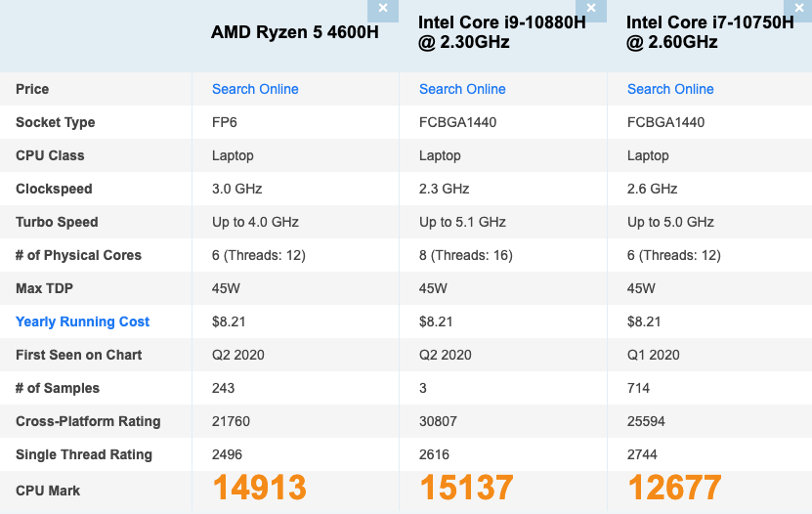Click the Single Thread Rating label

(84, 454)
